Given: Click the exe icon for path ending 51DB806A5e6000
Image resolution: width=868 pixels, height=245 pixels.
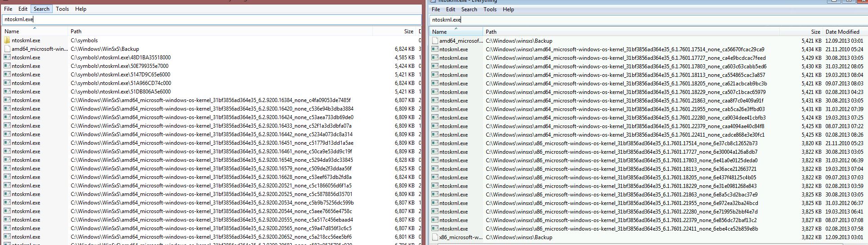Looking at the screenshot, I should point(7,92).
